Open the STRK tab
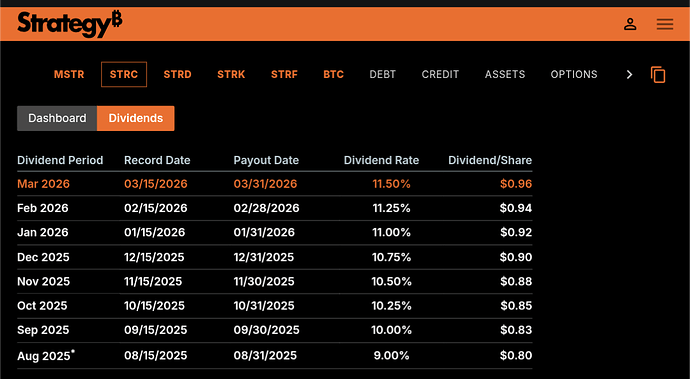This screenshot has height=379, width=690. pos(231,74)
